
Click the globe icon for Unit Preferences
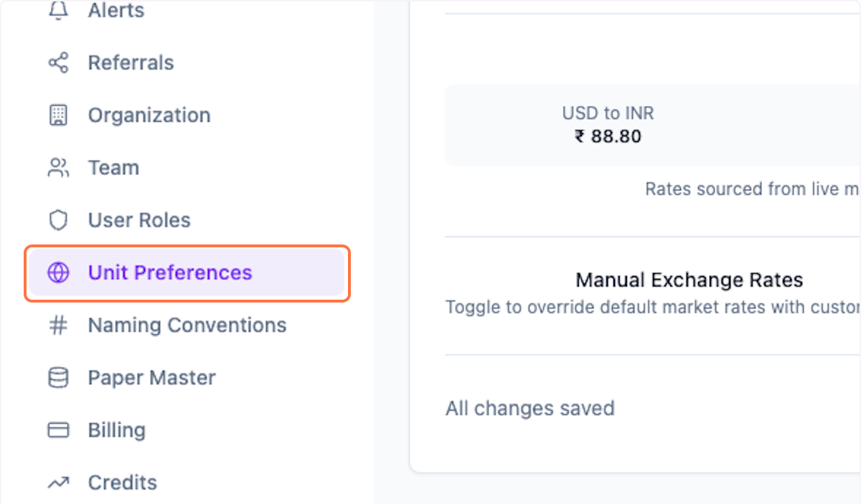pos(58,273)
